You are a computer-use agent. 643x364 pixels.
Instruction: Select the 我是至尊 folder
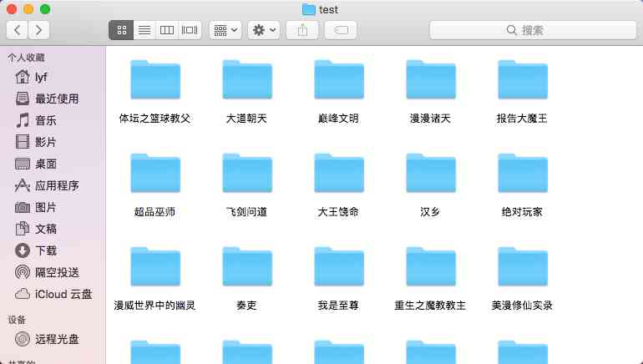[x=339, y=267]
